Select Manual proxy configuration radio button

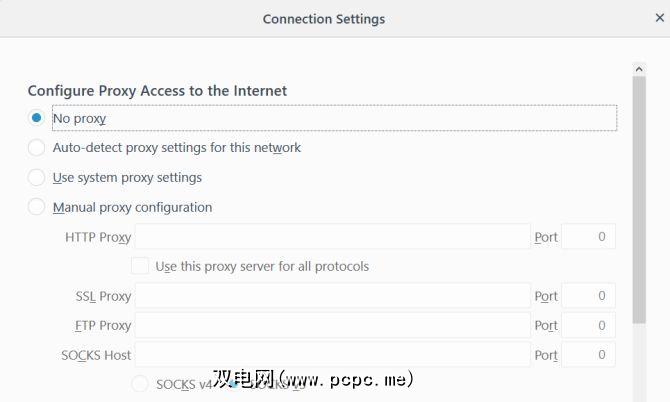coord(37,207)
